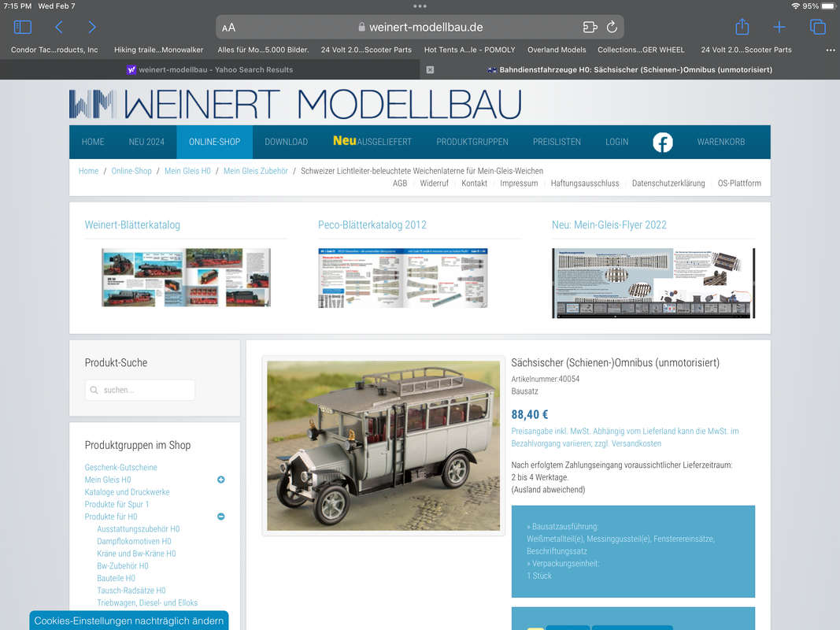Open the DOWNLOAD menu item
This screenshot has height=630, width=840.
tap(286, 142)
